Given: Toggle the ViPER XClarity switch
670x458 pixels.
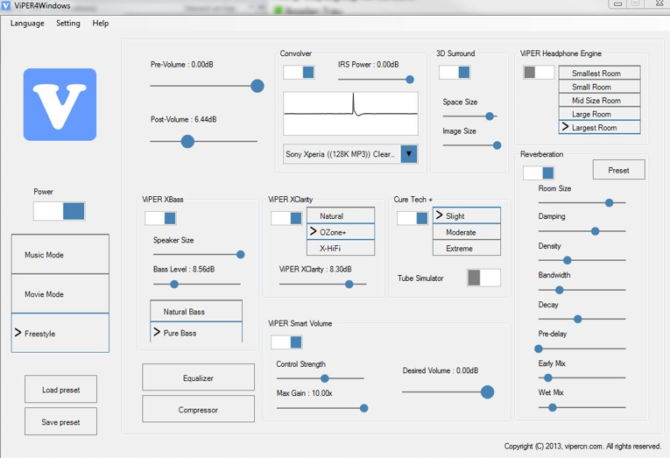Looking at the screenshot, I should pos(286,218).
